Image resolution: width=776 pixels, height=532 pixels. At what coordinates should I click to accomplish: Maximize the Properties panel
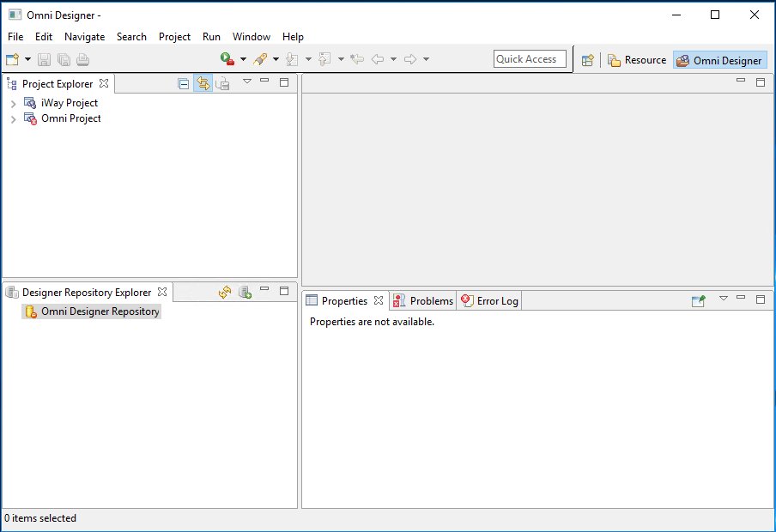(761, 299)
